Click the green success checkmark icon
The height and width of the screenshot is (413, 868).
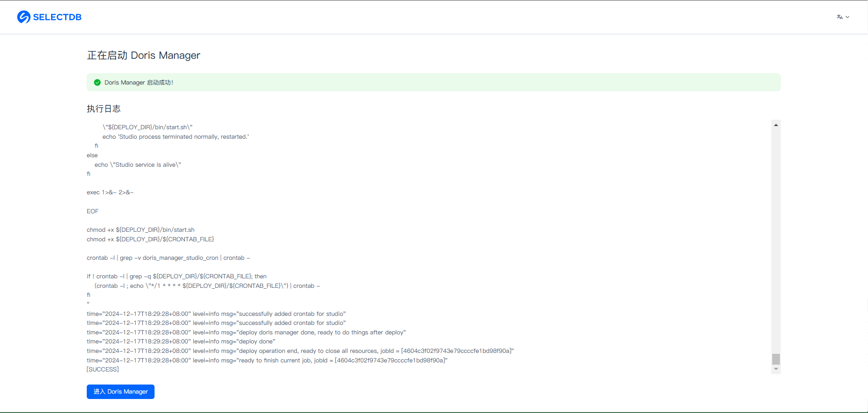coord(97,83)
